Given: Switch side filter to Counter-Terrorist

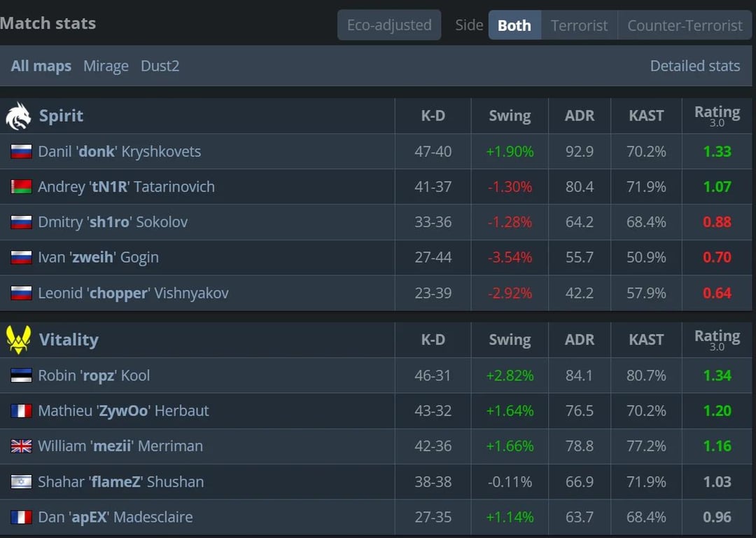Looking at the screenshot, I should (x=685, y=25).
